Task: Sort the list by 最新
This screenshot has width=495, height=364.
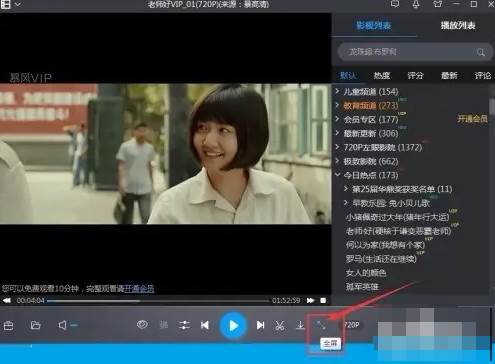Action: [449, 76]
